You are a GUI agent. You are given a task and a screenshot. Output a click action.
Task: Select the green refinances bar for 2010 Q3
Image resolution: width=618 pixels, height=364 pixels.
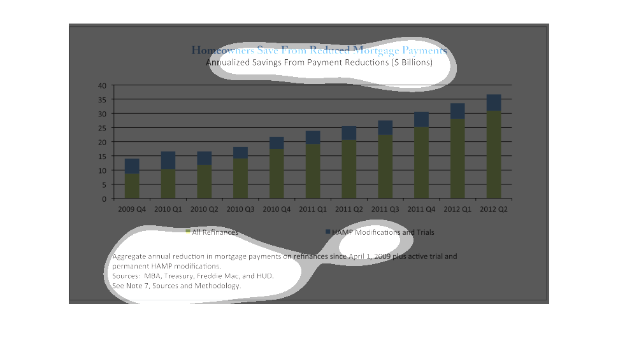click(240, 178)
